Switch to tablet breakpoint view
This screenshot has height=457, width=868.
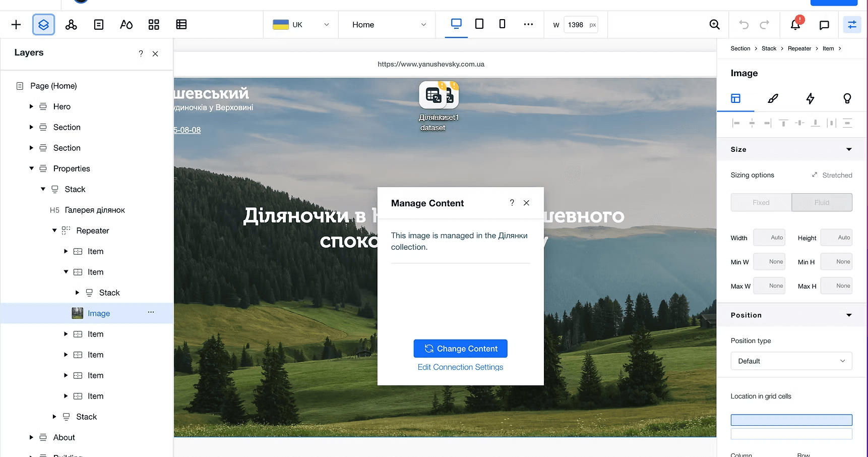click(x=479, y=24)
